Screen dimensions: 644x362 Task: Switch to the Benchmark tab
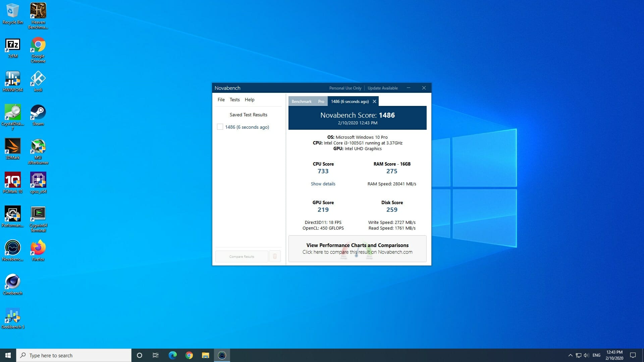point(302,102)
